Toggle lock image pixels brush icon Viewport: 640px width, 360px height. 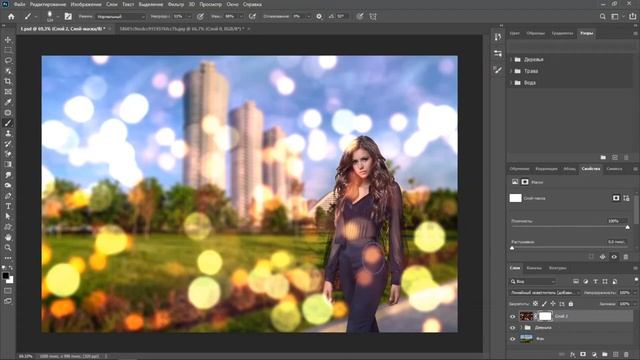(x=544, y=304)
